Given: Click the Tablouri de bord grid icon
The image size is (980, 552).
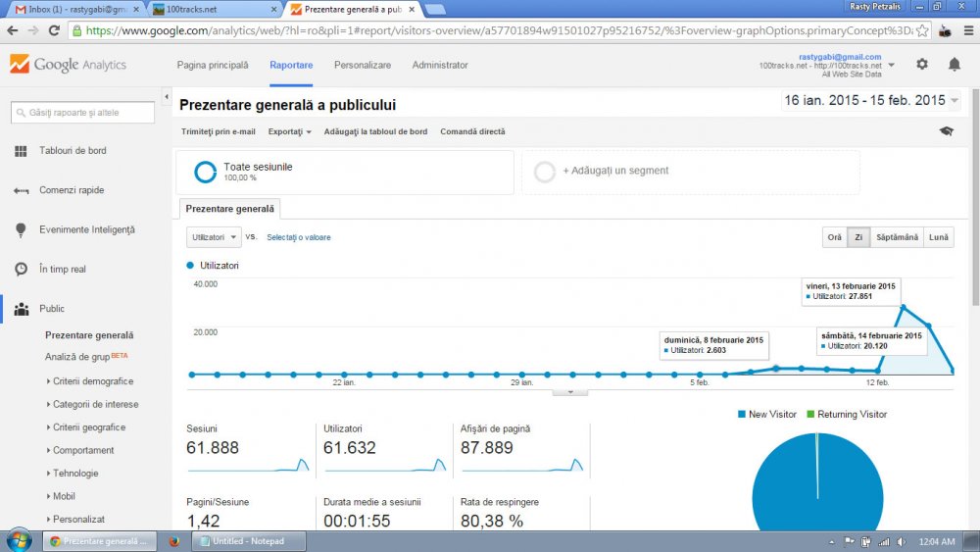Looking at the screenshot, I should [x=21, y=151].
